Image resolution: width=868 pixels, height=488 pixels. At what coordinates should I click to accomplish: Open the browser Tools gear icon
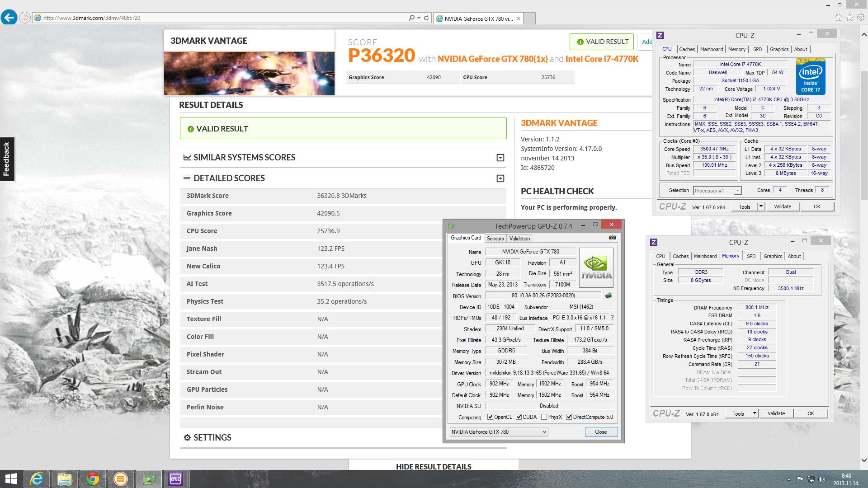[860, 18]
